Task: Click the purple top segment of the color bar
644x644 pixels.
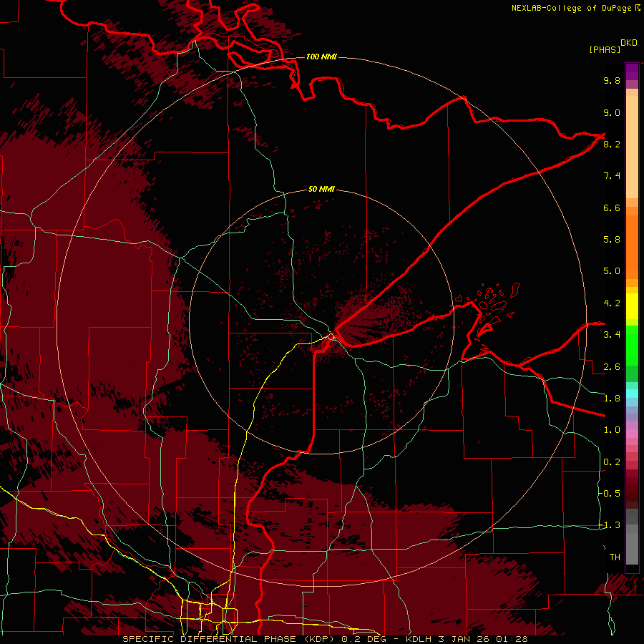Action: point(632,72)
